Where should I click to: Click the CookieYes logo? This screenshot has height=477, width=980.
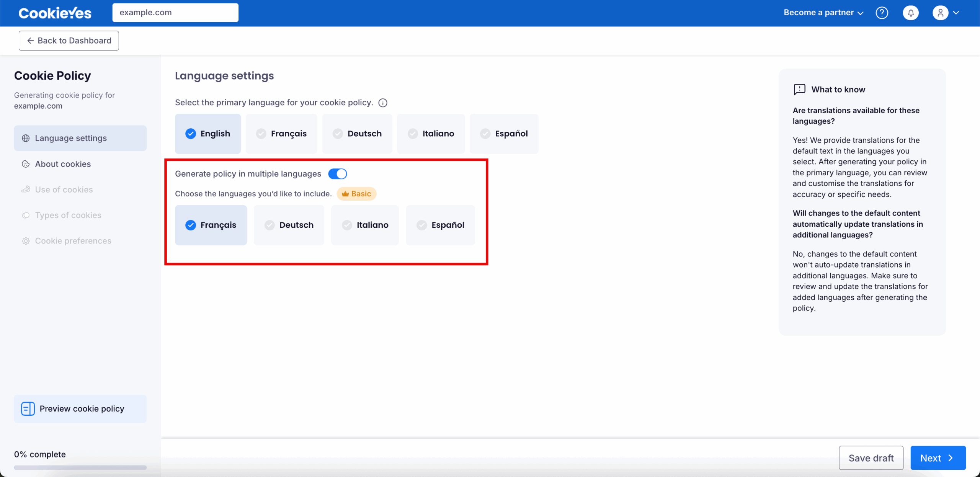(55, 13)
